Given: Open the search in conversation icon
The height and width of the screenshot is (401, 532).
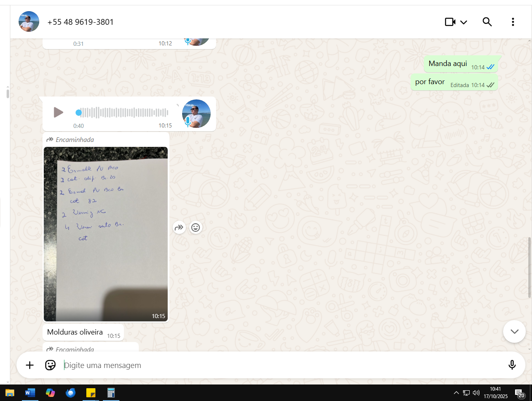Looking at the screenshot, I should (x=487, y=22).
